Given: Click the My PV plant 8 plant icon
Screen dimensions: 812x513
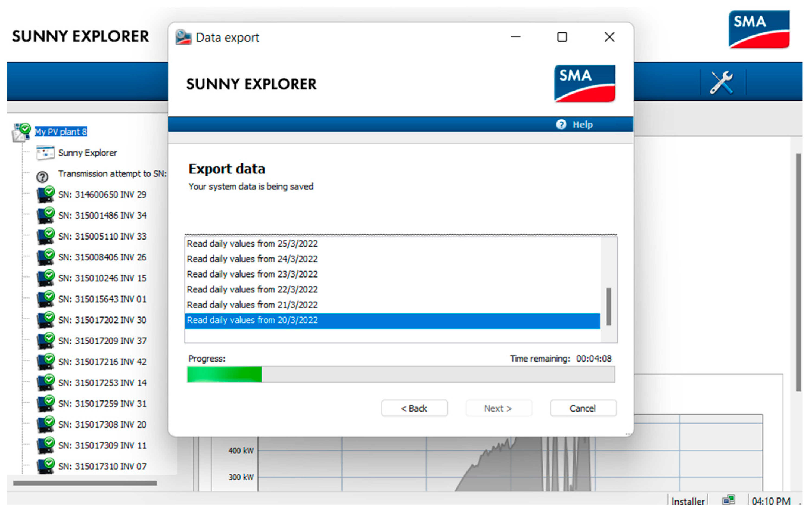Looking at the screenshot, I should 21,132.
